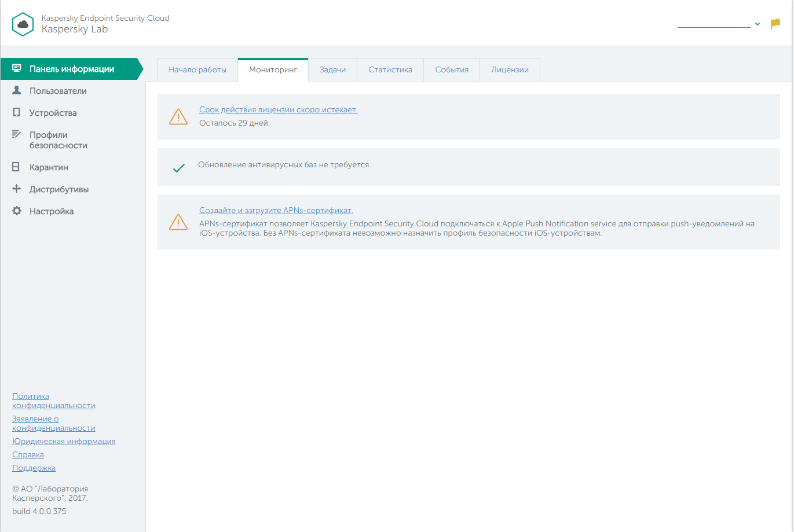The image size is (794, 532).
Task: Open the Панель информации section
Action: pos(72,69)
